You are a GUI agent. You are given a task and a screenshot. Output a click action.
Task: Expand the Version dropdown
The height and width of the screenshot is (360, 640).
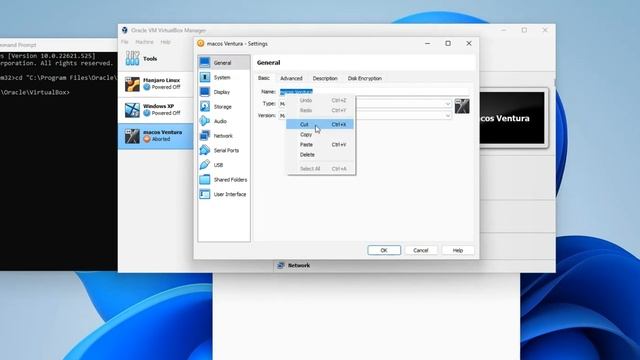447,116
